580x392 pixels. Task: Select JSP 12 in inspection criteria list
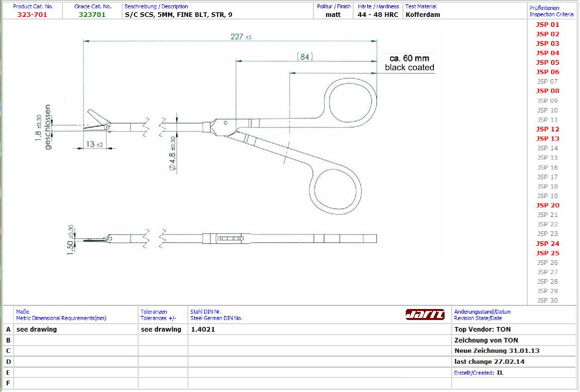coord(547,129)
